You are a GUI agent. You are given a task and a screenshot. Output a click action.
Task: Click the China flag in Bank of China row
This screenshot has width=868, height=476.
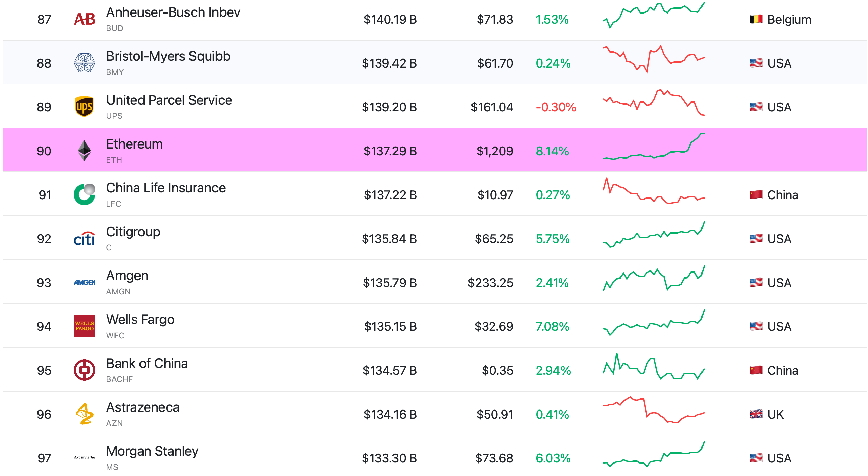click(x=756, y=370)
